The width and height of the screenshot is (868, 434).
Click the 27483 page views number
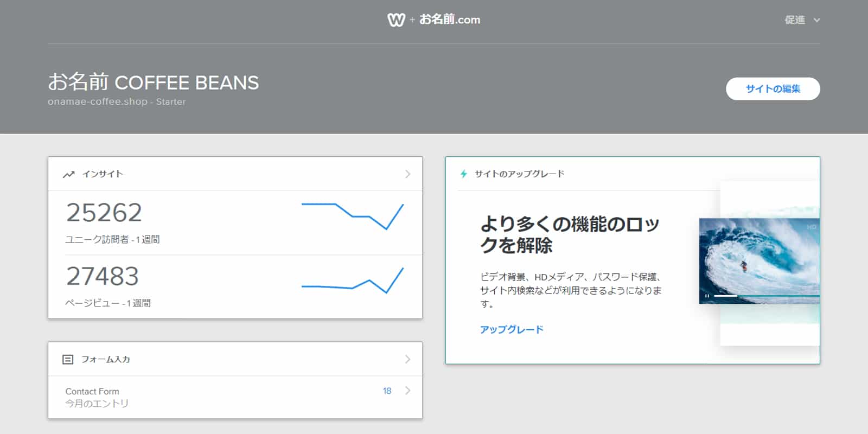point(103,276)
